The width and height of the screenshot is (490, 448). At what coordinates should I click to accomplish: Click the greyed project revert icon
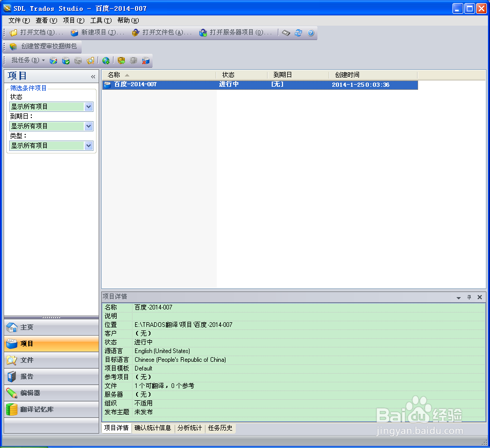(78, 60)
